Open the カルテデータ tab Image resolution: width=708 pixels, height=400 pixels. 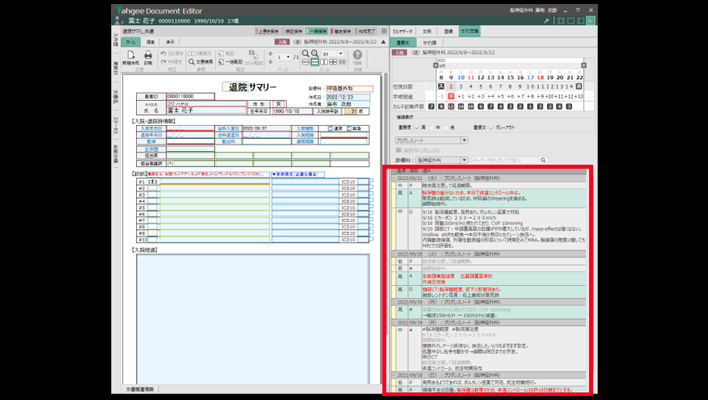point(402,32)
